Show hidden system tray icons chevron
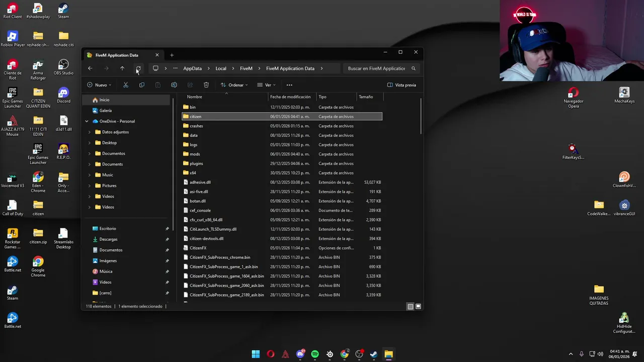 (x=571, y=354)
